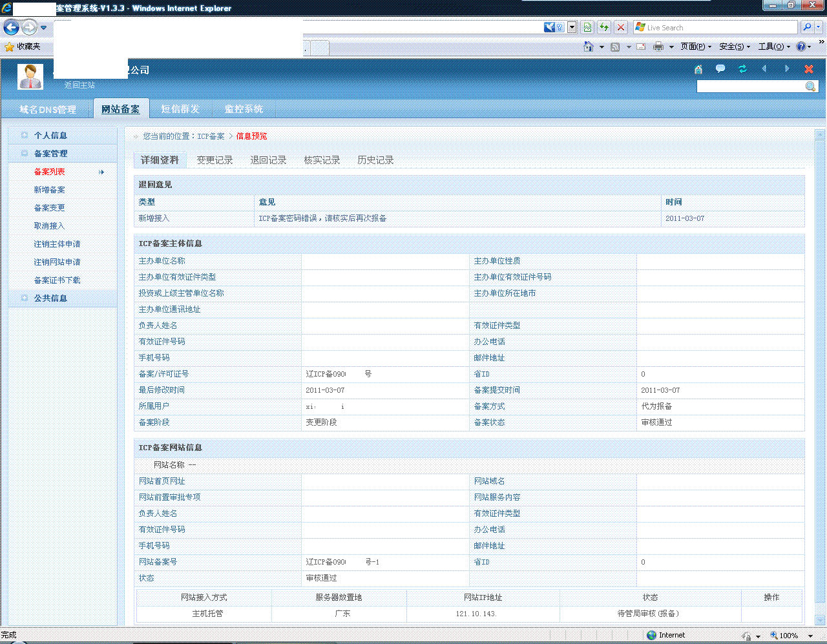This screenshot has height=644, width=827.
Task: Expand the 备案列表 submenu arrow
Action: point(102,172)
